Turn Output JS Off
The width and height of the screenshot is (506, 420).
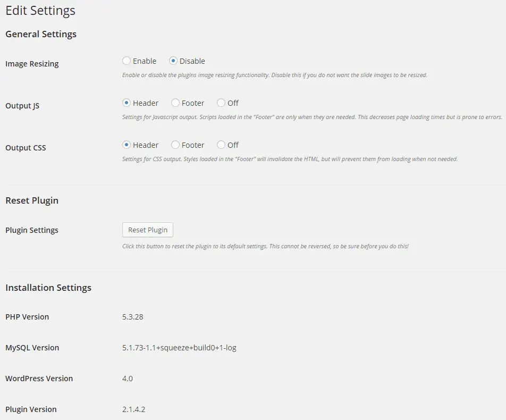click(221, 103)
